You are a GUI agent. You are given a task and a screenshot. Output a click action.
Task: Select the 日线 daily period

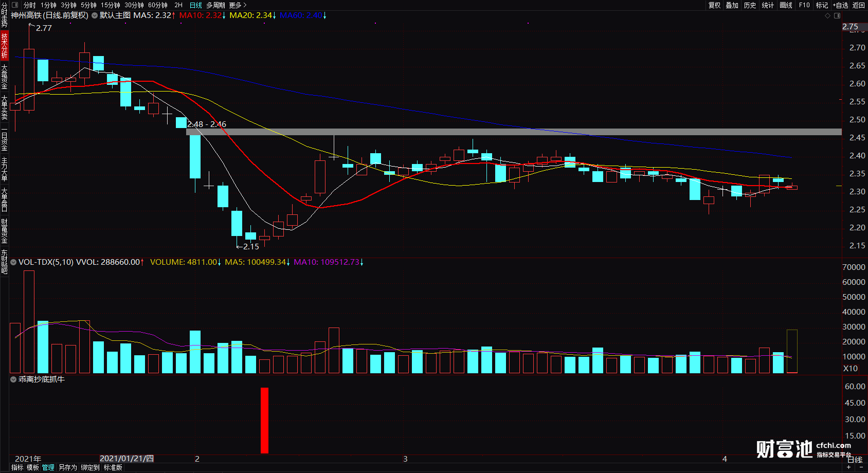pos(196,5)
